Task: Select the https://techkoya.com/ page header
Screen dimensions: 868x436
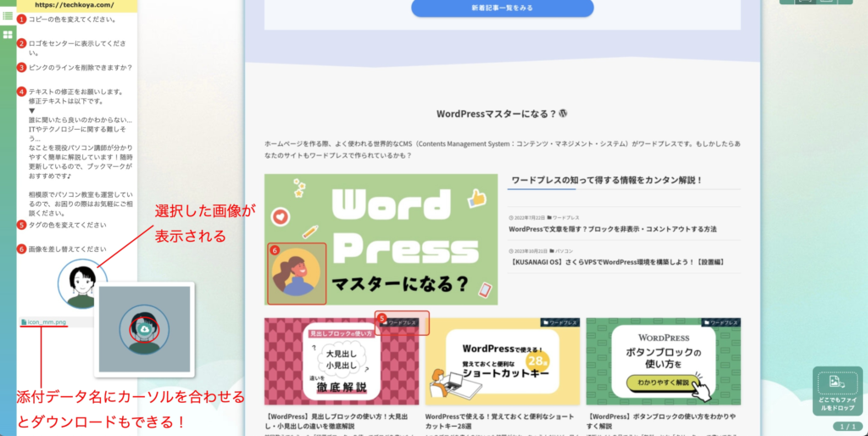Action: tap(75, 6)
